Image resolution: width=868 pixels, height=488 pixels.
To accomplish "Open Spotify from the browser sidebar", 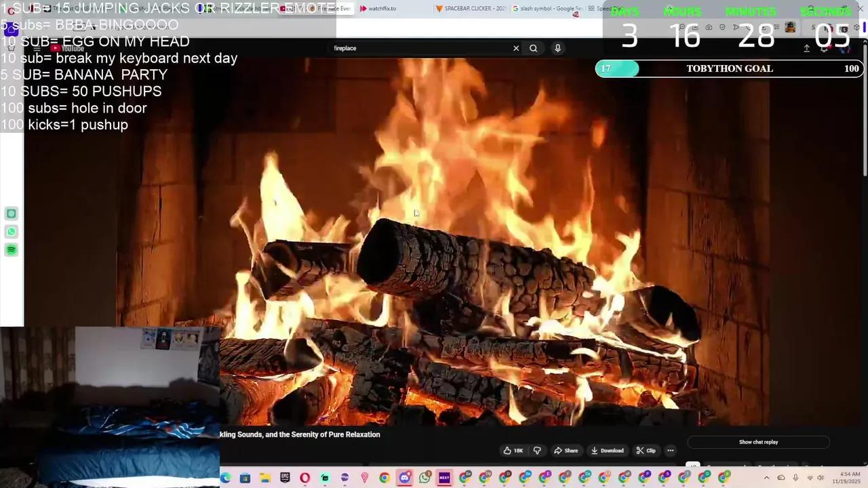I will tap(12, 250).
